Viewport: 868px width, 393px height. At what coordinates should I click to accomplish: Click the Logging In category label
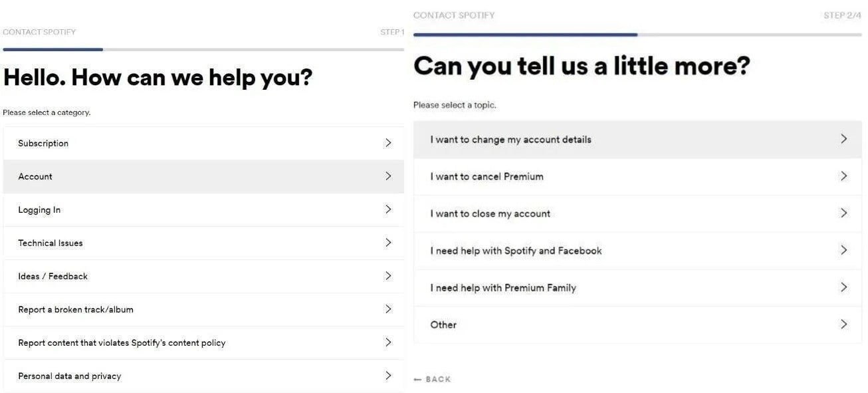pos(39,209)
